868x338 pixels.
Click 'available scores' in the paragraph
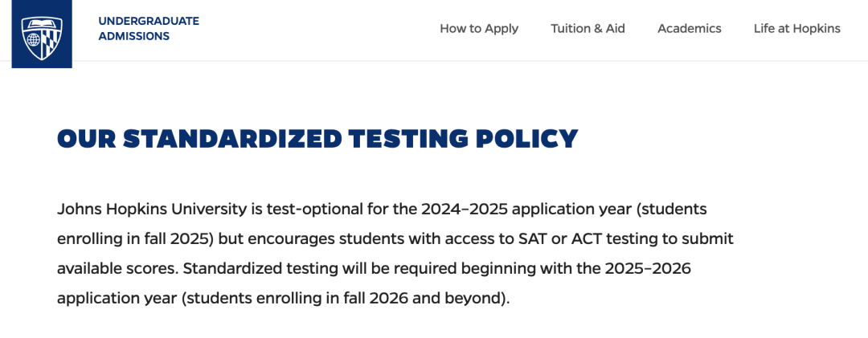coord(117,269)
